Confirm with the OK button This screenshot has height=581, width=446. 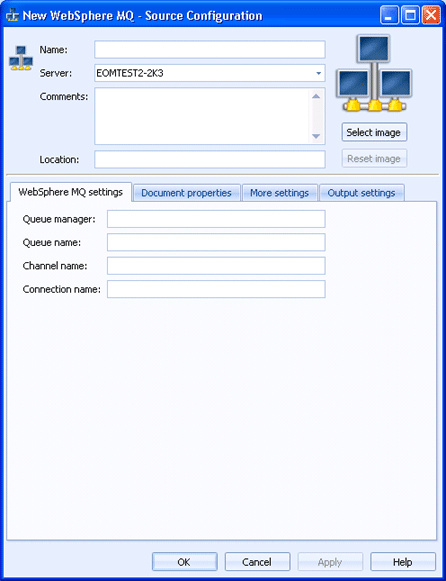(x=184, y=562)
